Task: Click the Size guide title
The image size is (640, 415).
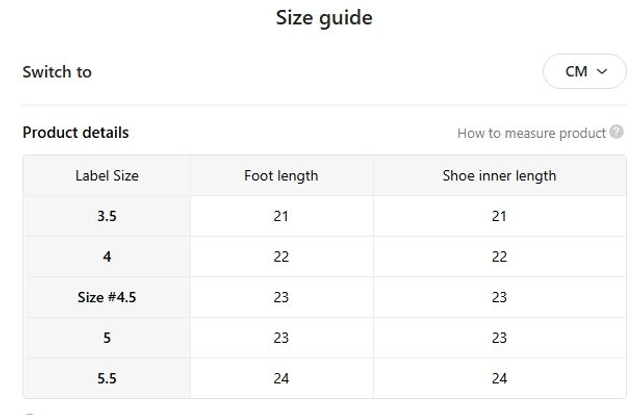Action: pyautogui.click(x=324, y=18)
